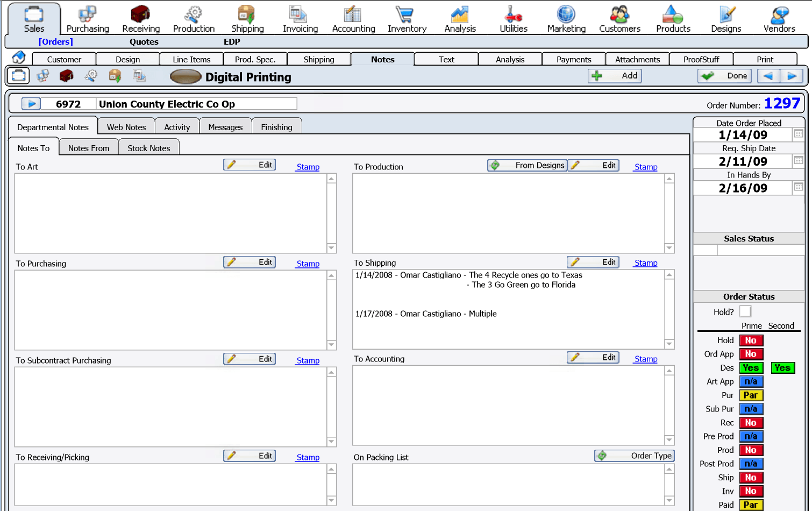Click inside the To Production notes field
Viewport: 812px width, 511px height.
[508, 213]
